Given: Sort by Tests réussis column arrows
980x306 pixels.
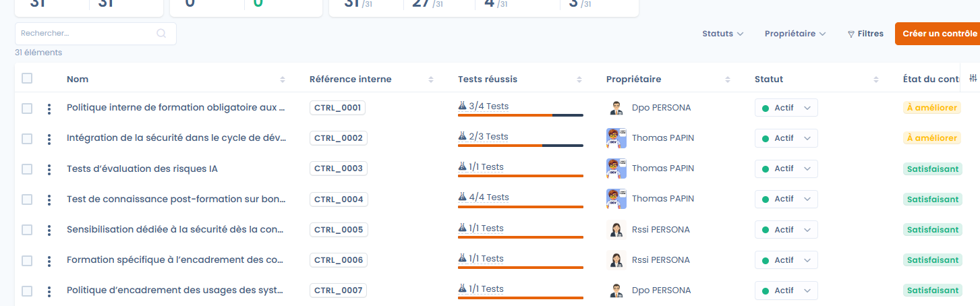Looking at the screenshot, I should click(x=579, y=80).
